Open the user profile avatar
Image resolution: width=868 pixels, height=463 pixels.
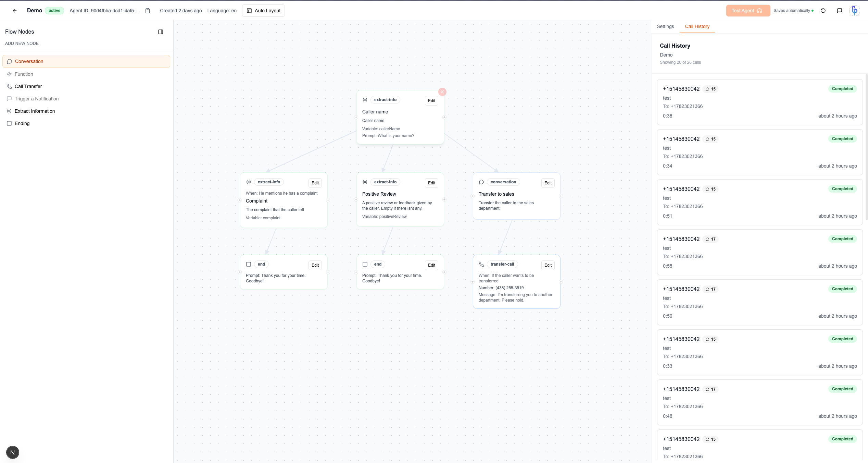(855, 11)
